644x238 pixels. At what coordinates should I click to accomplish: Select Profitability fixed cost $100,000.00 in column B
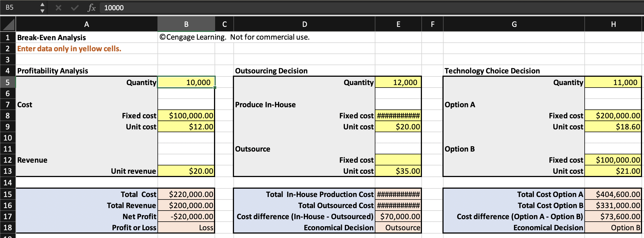pyautogui.click(x=186, y=116)
